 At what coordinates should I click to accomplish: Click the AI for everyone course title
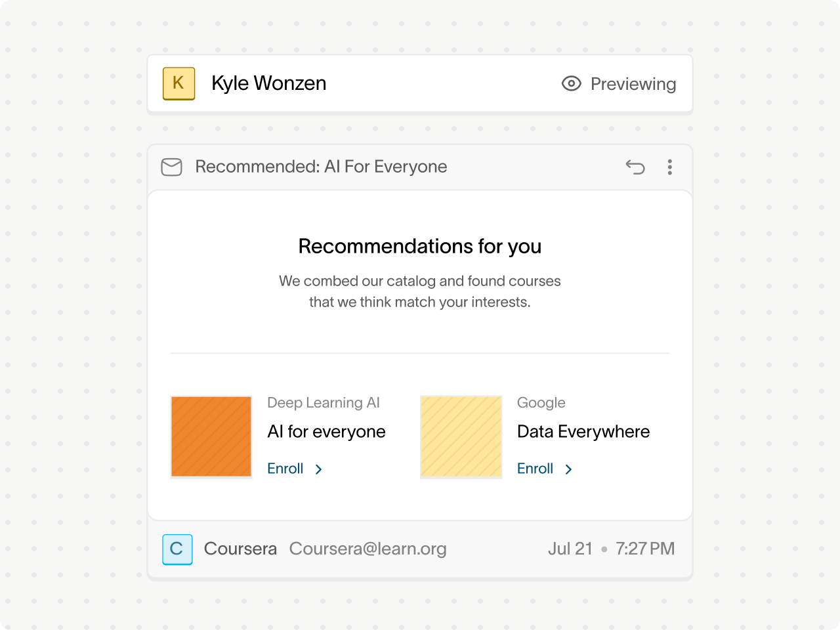[x=326, y=431]
